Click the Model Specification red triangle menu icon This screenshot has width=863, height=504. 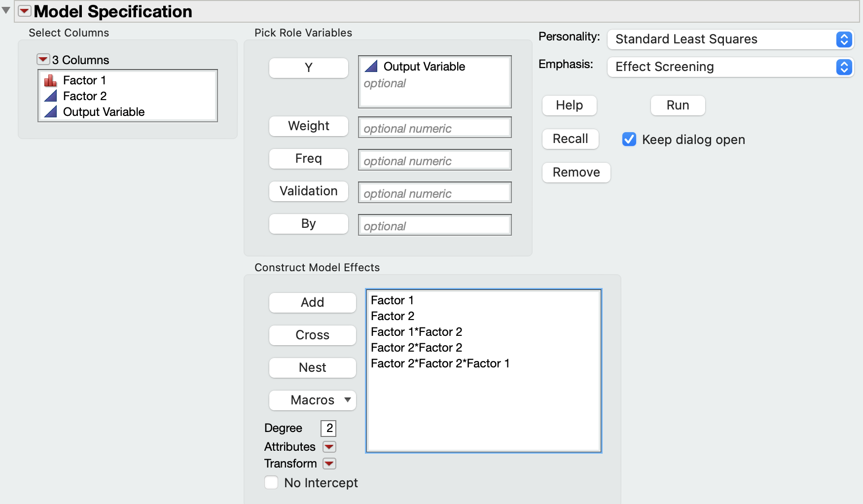[25, 11]
